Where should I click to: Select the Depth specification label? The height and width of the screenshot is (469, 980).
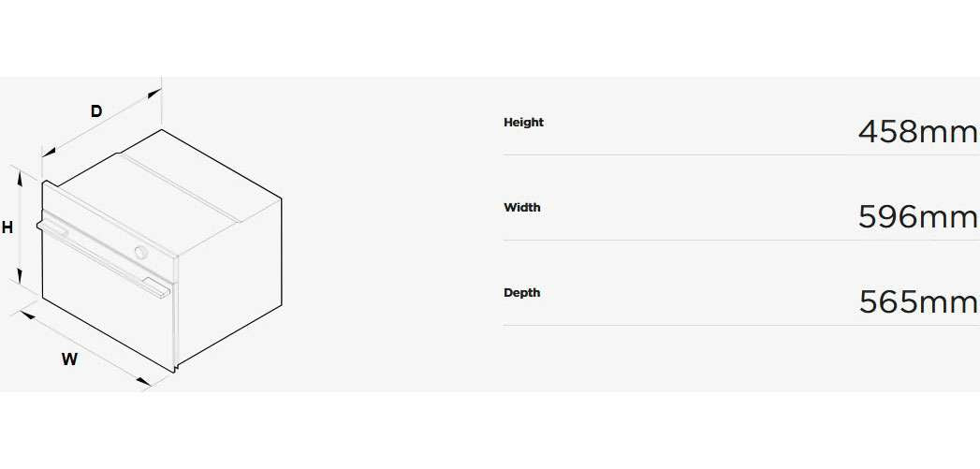[522, 293]
